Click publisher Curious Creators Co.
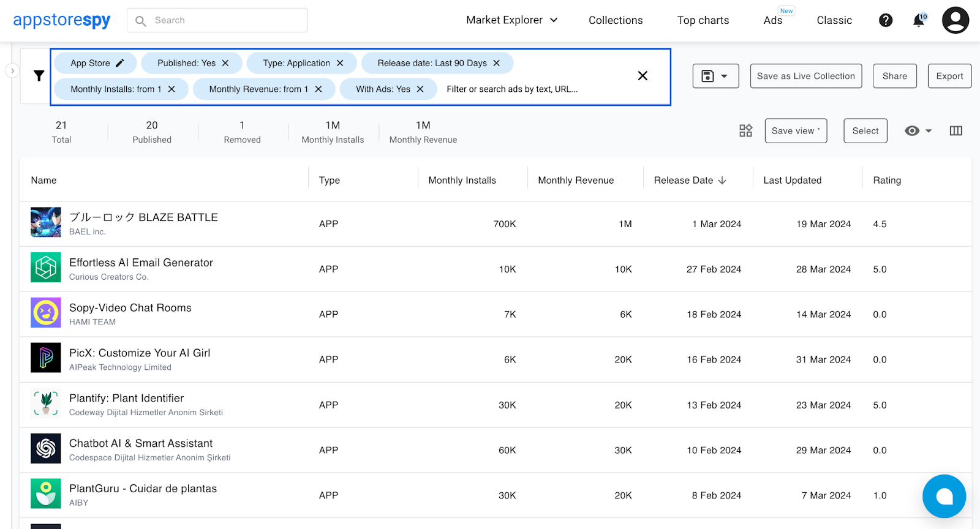The image size is (980, 529). 109,277
